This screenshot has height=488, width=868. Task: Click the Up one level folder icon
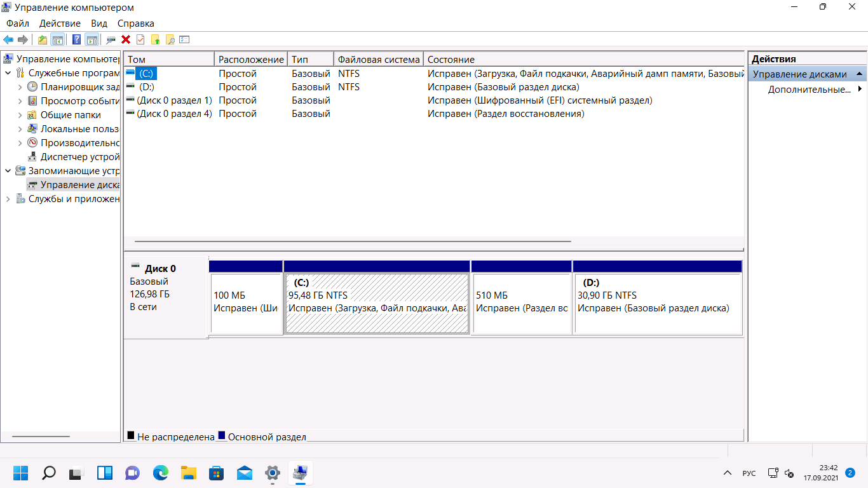pyautogui.click(x=43, y=39)
